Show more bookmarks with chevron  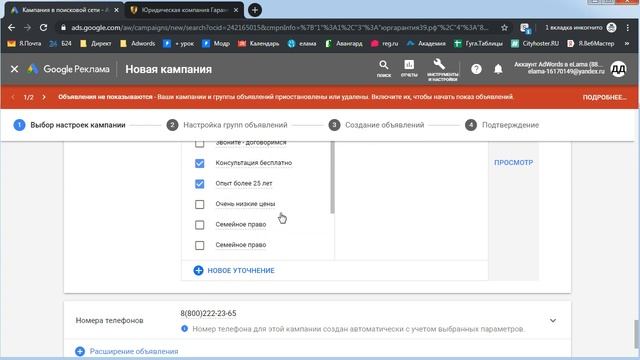click(627, 43)
